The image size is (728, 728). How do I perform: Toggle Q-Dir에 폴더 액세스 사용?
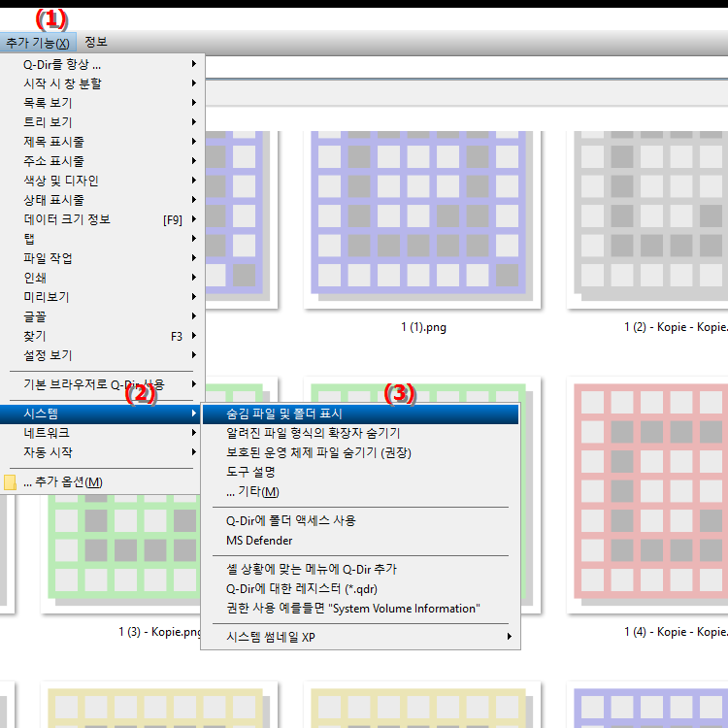coord(360,521)
